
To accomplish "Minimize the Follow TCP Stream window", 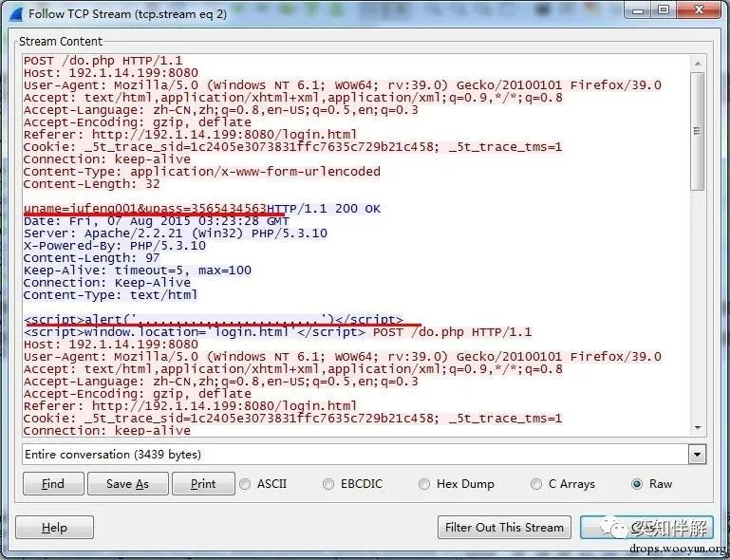I will [639, 10].
